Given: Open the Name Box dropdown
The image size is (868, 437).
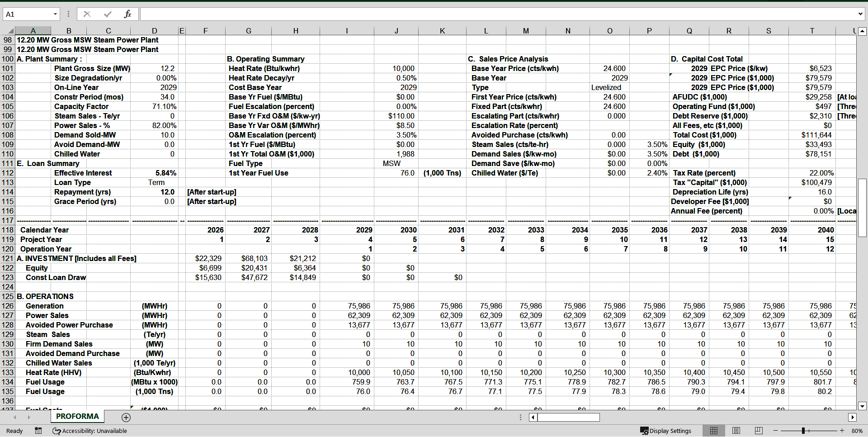Looking at the screenshot, I should click(56, 14).
